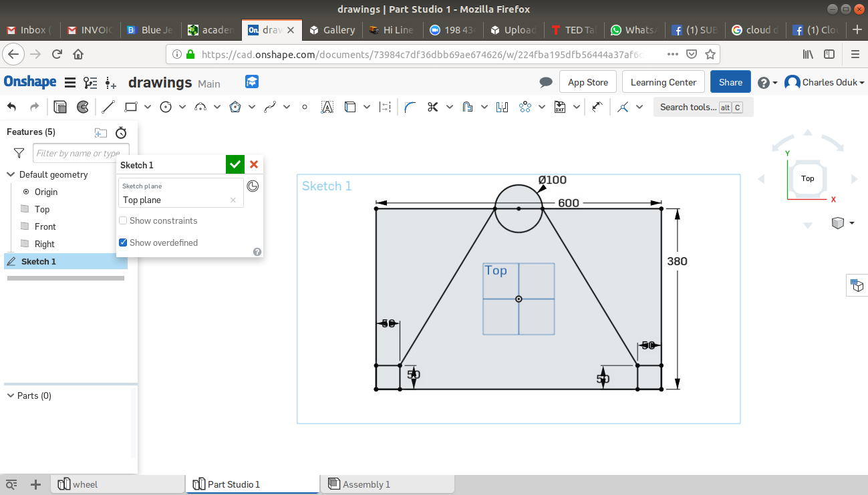The height and width of the screenshot is (495, 868).
Task: Open the view cube display options dropdown
Action: tap(843, 222)
